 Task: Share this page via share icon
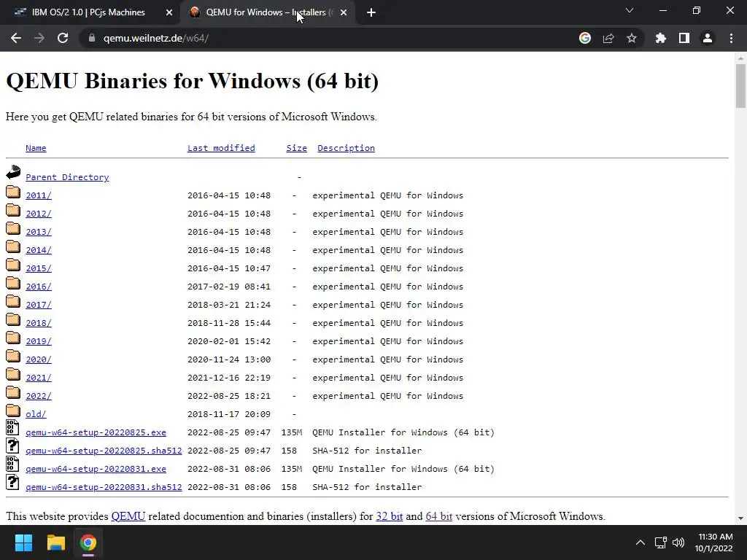608,38
